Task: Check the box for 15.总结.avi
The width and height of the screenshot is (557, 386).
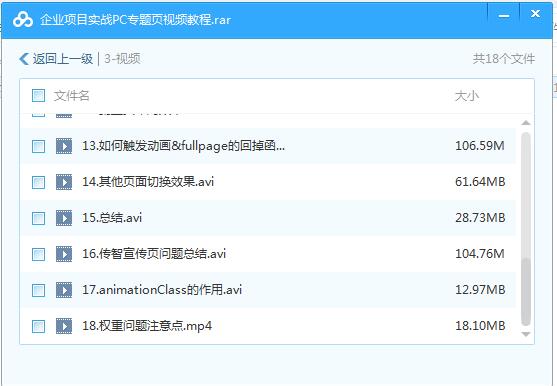Action: coord(38,218)
